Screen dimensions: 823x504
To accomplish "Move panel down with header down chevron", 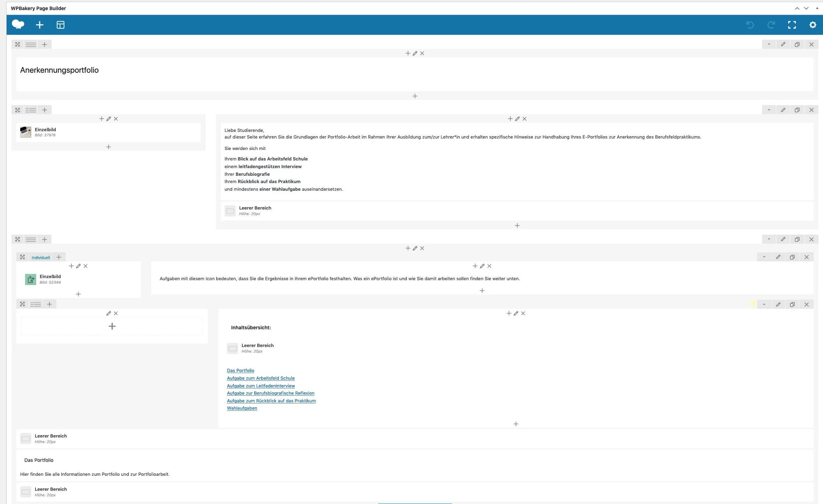I will coord(806,8).
